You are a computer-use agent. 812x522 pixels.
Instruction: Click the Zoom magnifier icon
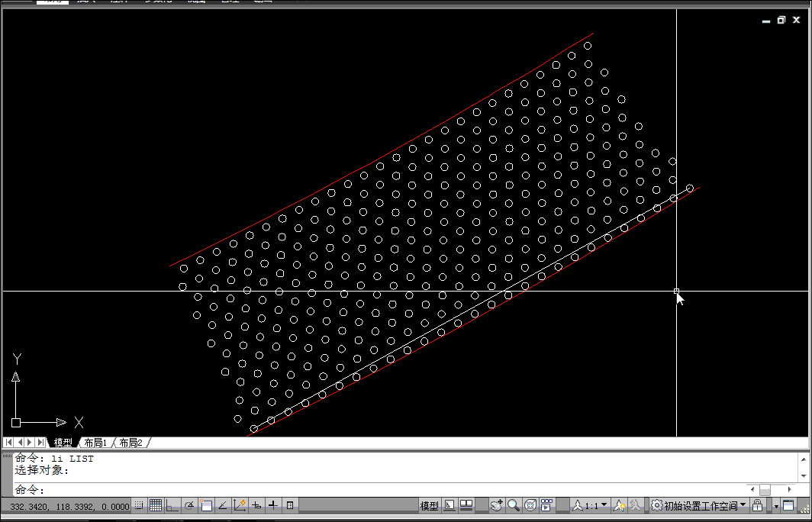pyautogui.click(x=514, y=505)
